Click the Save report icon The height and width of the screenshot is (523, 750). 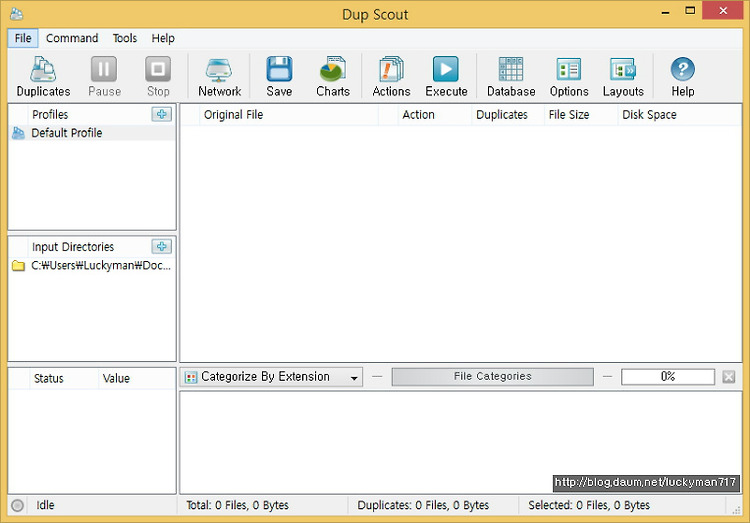(x=279, y=69)
